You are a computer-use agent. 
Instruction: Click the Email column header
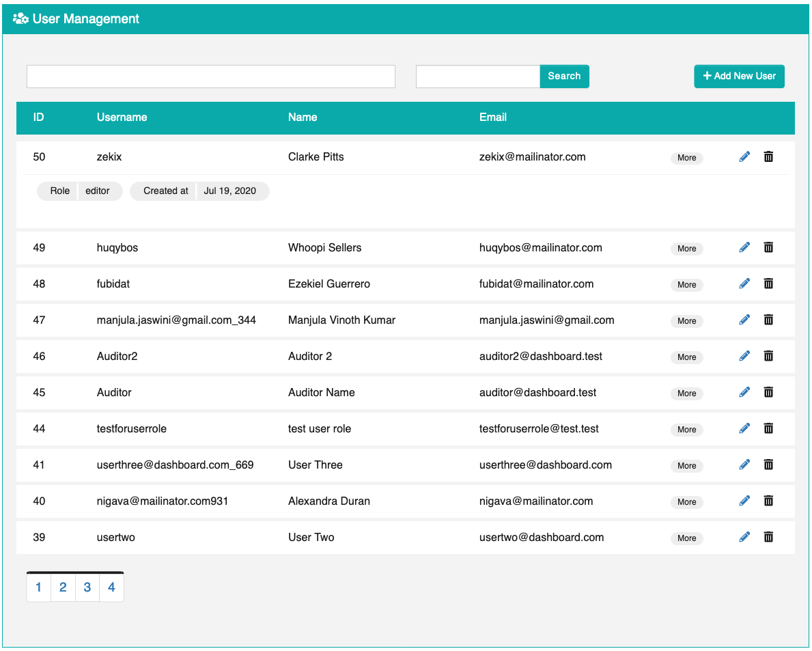(x=492, y=117)
